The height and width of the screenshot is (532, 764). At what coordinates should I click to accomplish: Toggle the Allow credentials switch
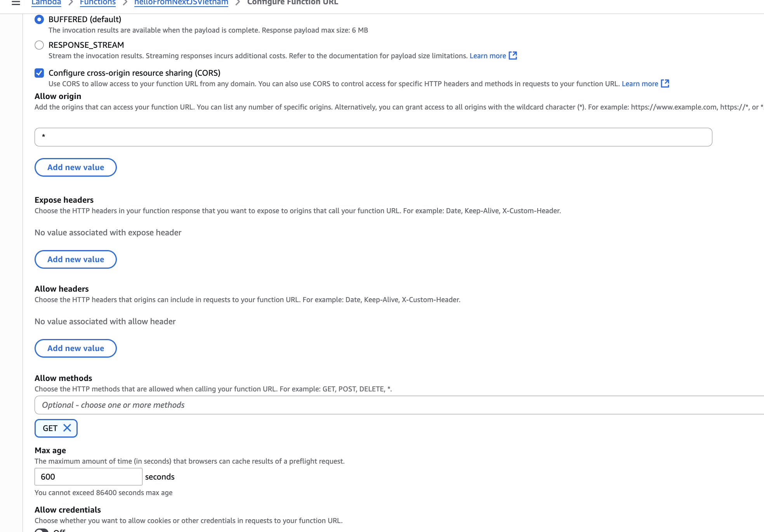click(x=42, y=530)
